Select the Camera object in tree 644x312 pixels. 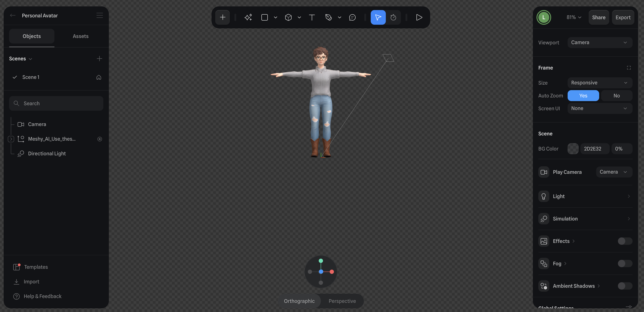pos(37,124)
